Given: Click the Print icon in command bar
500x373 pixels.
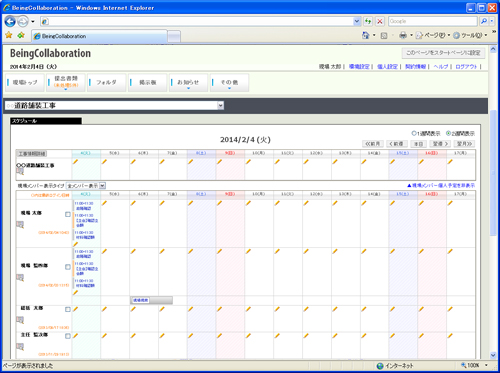Looking at the screenshot, I should 403,35.
